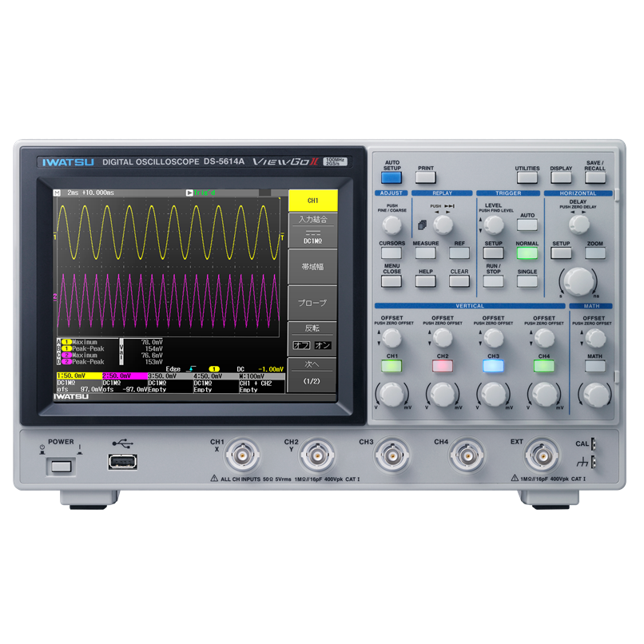Toggle the blue CH3 channel button
Image resolution: width=644 pixels, height=644 pixels.
point(493,365)
